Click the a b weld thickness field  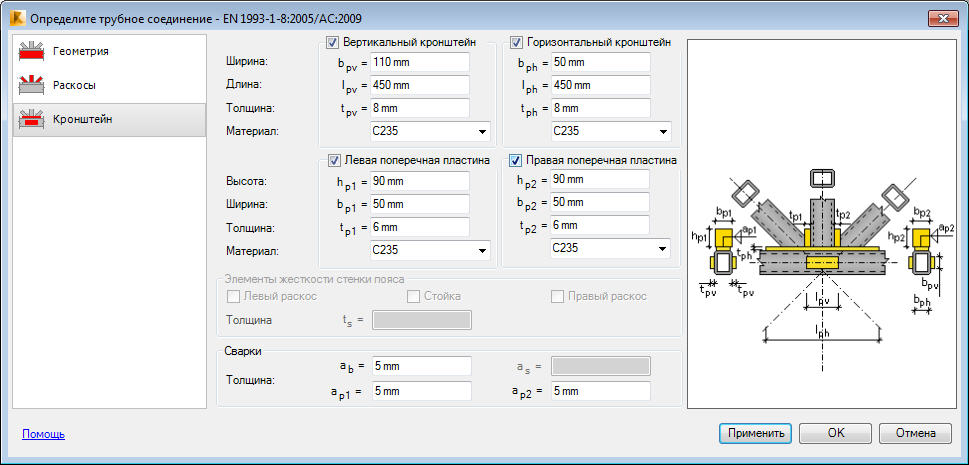tap(421, 366)
